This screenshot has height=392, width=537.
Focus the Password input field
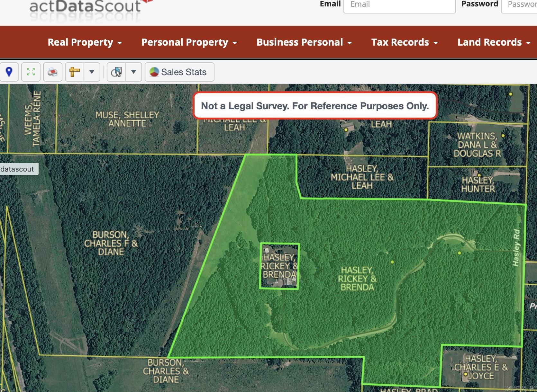tap(519, 4)
